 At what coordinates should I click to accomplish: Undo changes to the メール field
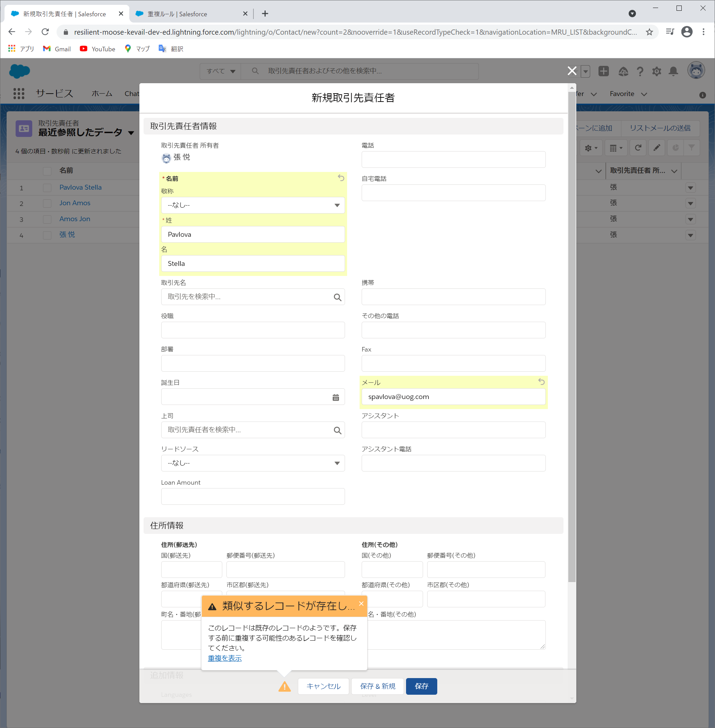pos(541,381)
